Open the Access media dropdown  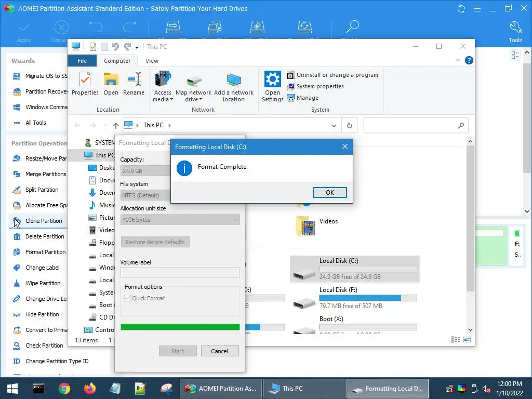point(163,87)
